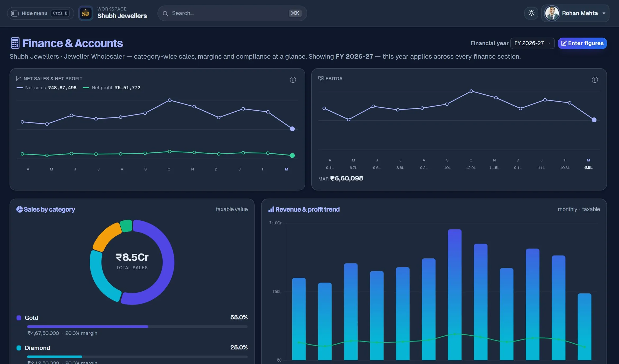Screen dimensions: 619x364
Task: Click the highlighted March point on EBITDA line
Action: 594,120
